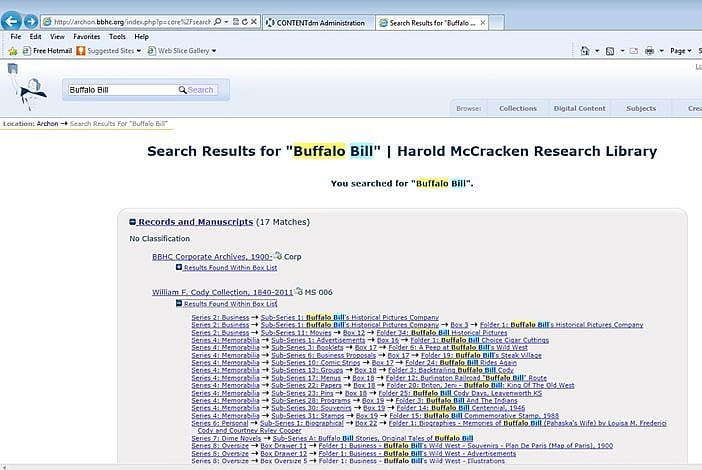Open Folder 34: Buffalo Bill Historical Pictures
Image resolution: width=702 pixels, height=470 pixels.
[x=442, y=333]
